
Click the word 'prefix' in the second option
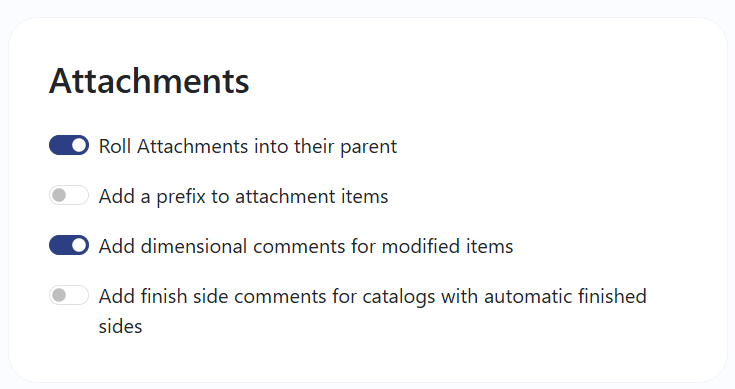point(181,196)
